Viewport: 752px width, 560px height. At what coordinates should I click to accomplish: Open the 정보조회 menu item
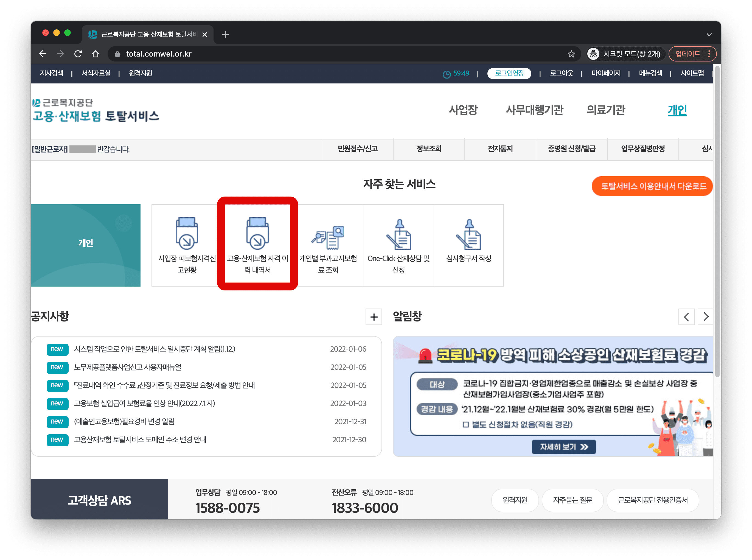point(429,149)
